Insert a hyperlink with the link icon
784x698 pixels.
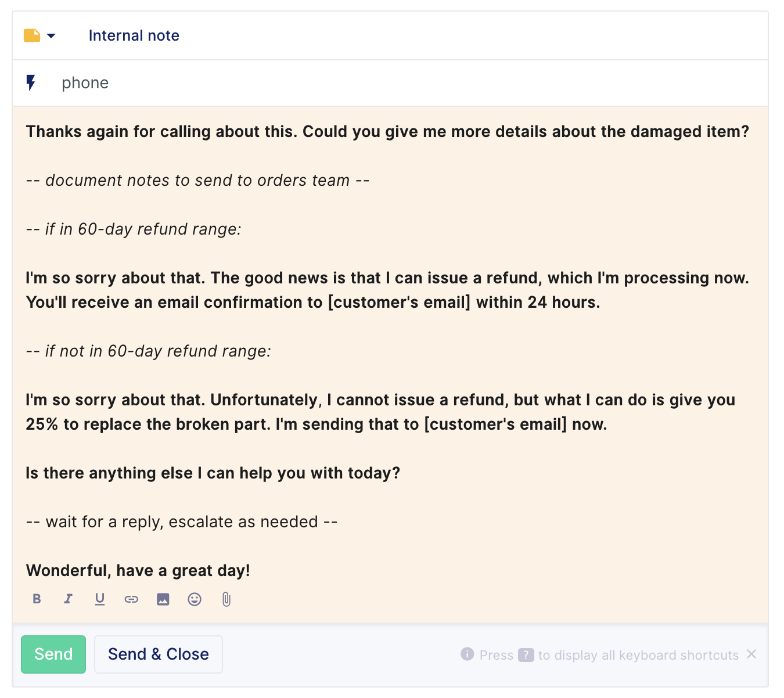pos(131,599)
